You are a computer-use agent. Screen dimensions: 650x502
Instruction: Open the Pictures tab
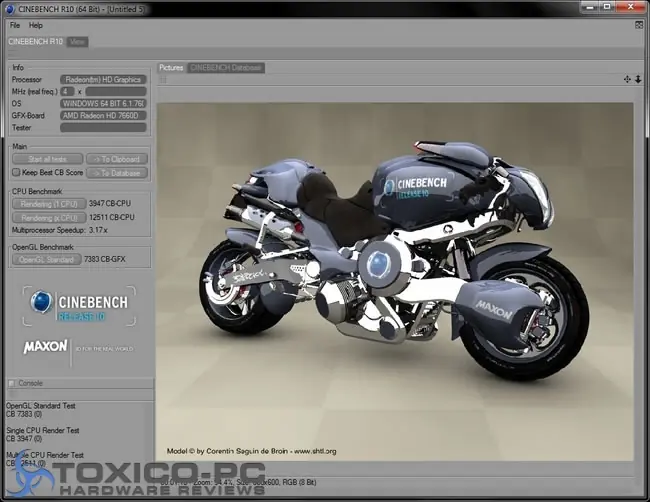pos(171,68)
